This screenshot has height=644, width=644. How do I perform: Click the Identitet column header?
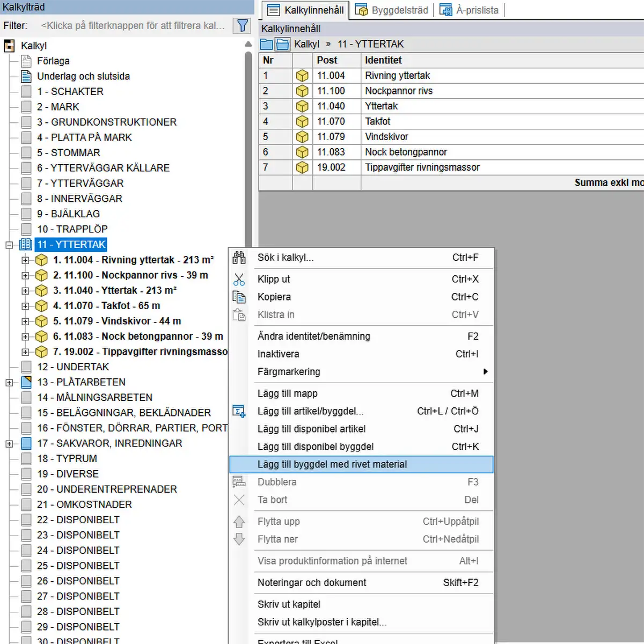point(383,60)
